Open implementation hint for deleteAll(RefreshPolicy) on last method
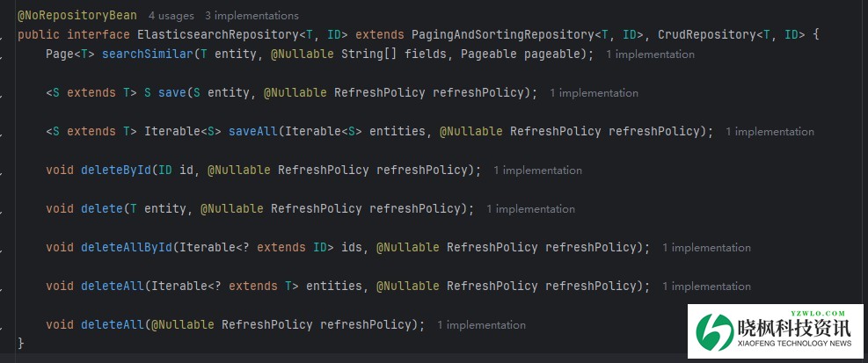The width and height of the screenshot is (868, 363). pyautogui.click(x=481, y=325)
